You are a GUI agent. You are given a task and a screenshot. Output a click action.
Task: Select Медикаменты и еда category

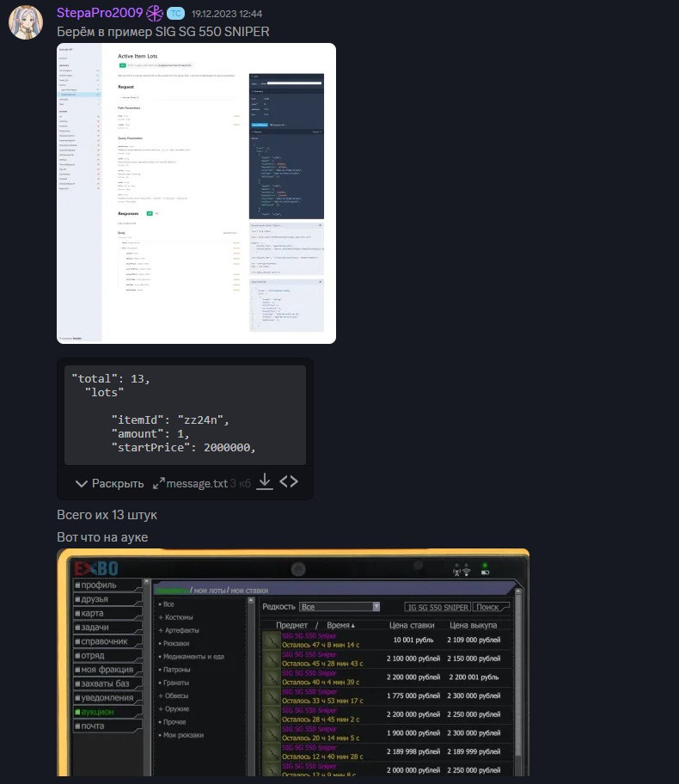191,657
